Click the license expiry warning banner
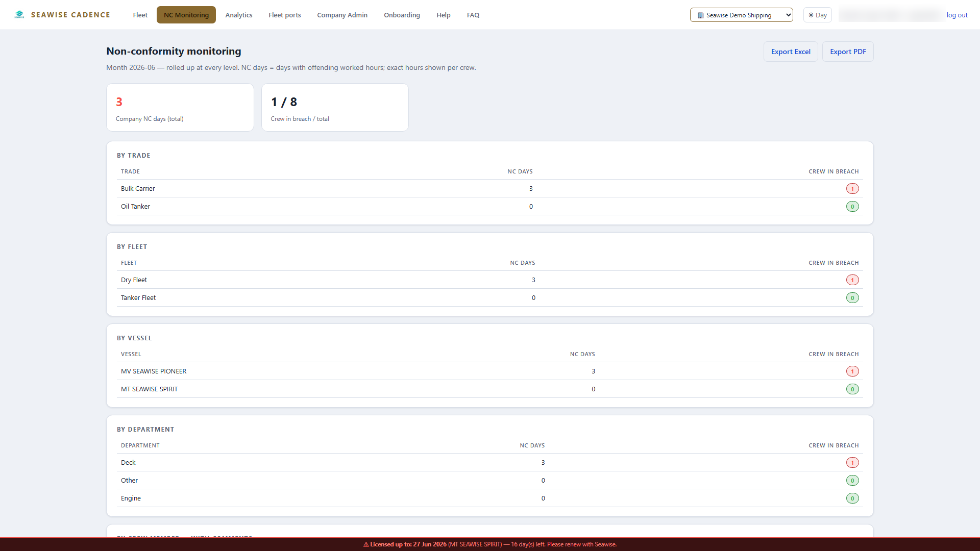Viewport: 980px width, 551px height. 489,544
